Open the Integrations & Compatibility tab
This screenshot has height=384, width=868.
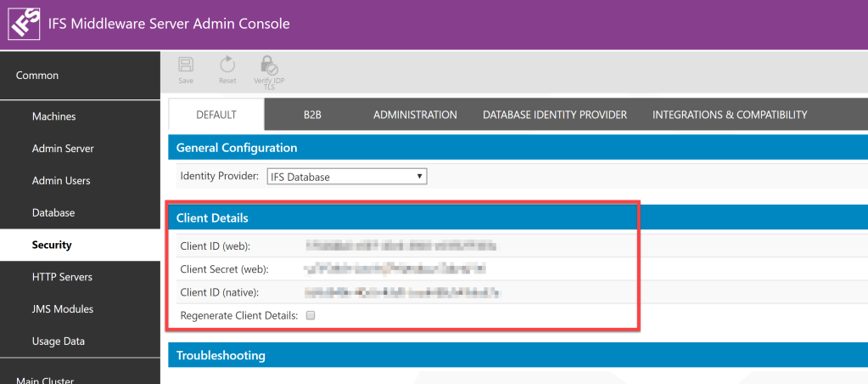[x=729, y=115]
